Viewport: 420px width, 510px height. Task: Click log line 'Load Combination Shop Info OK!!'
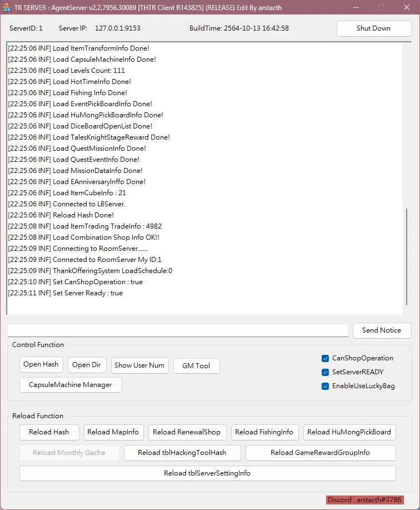[x=84, y=237]
